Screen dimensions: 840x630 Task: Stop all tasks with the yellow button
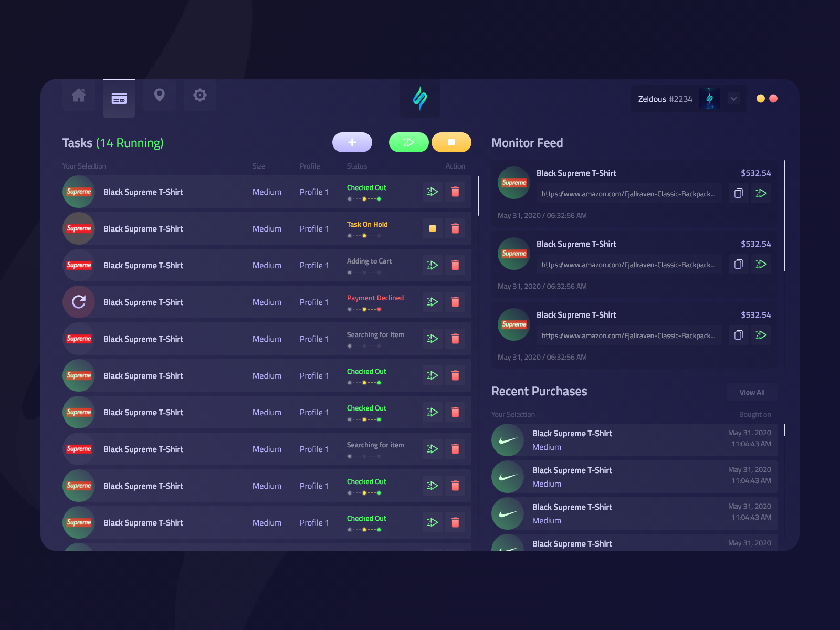pyautogui.click(x=451, y=142)
